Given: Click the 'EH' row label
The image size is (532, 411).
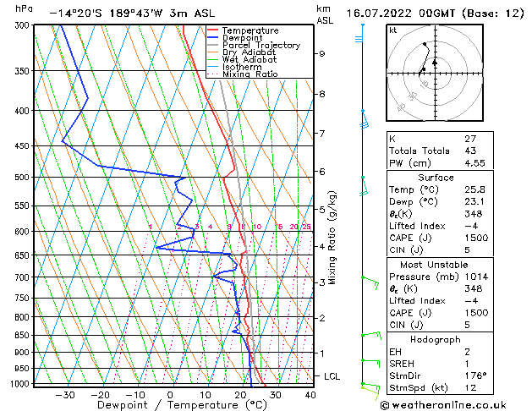Looking at the screenshot, I should 395,352.
